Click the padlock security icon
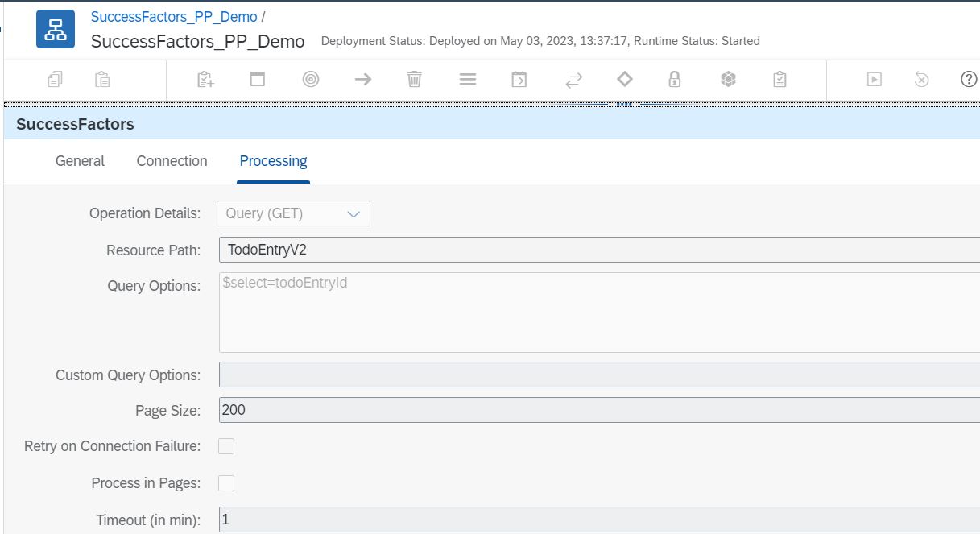Viewport: 980px width, 534px height. pyautogui.click(x=675, y=79)
